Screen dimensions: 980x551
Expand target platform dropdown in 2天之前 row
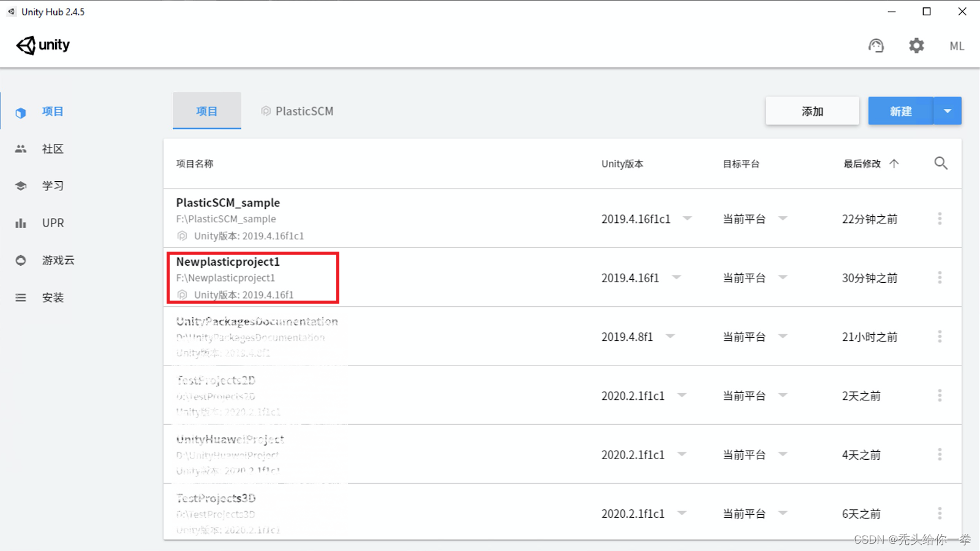click(x=783, y=395)
